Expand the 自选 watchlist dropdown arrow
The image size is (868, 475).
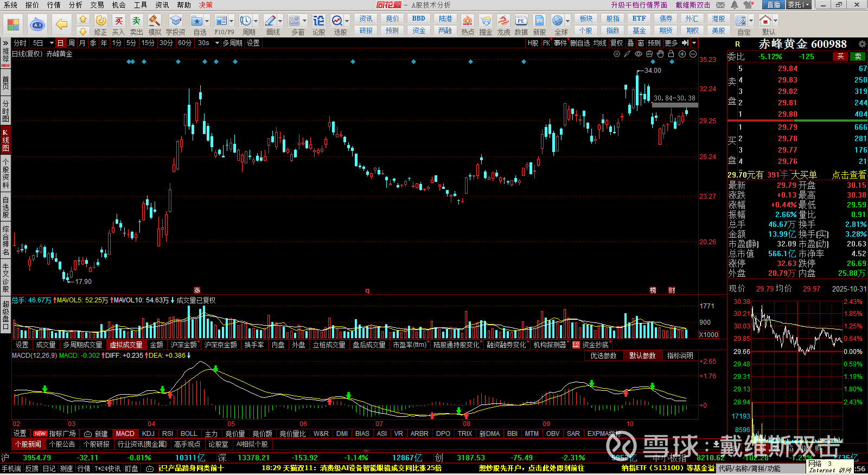[x=207, y=21]
